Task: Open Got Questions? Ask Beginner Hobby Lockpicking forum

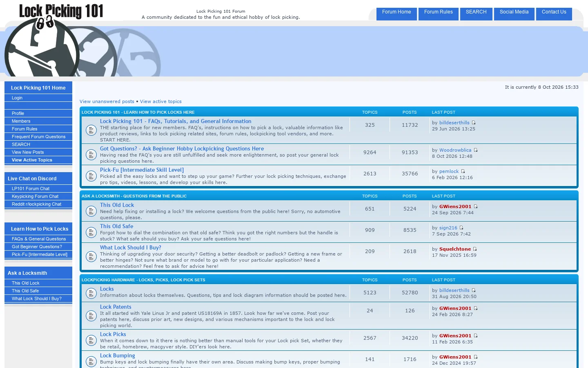Action: [x=182, y=149]
